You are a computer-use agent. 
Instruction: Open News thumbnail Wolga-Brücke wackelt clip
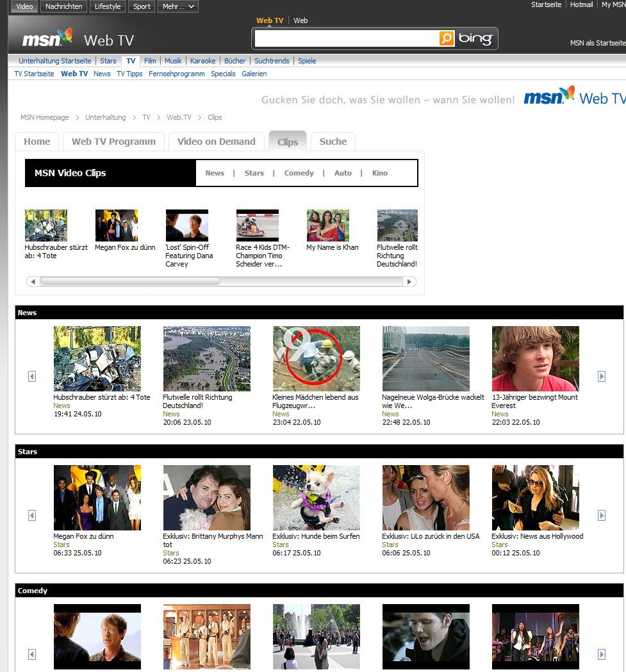pyautogui.click(x=425, y=359)
